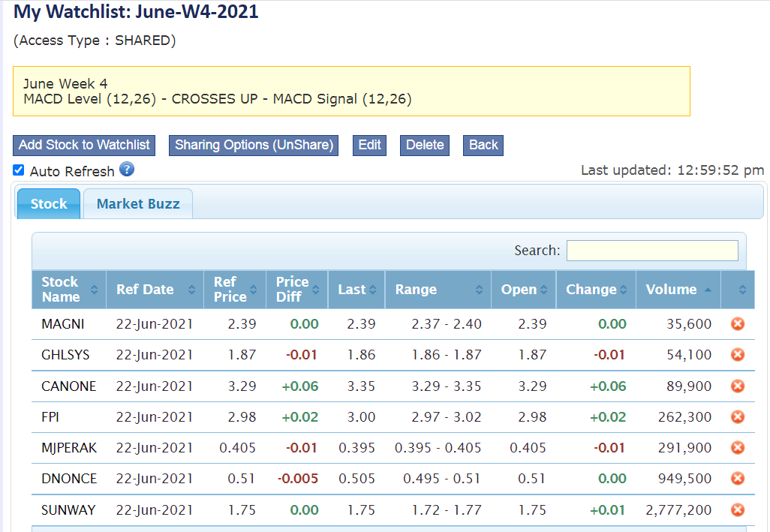Remove MAGNI using its red delete icon
This screenshot has width=770, height=532.
click(x=738, y=324)
